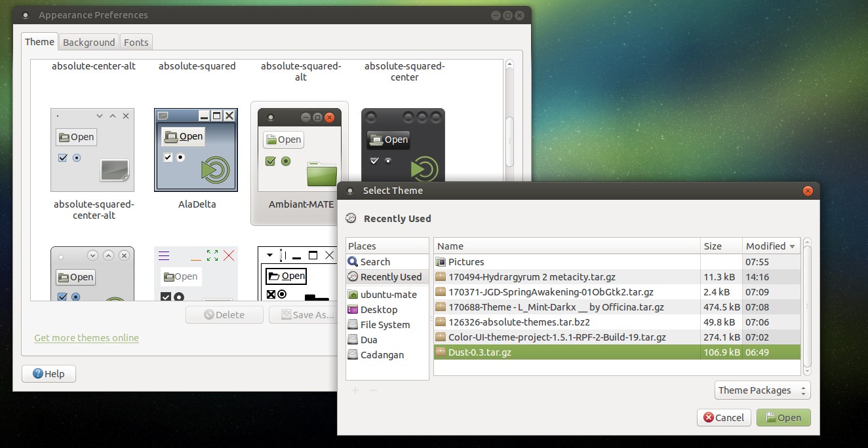This screenshot has width=868, height=448.
Task: Open the Theme Packages file type dropdown
Action: point(762,390)
